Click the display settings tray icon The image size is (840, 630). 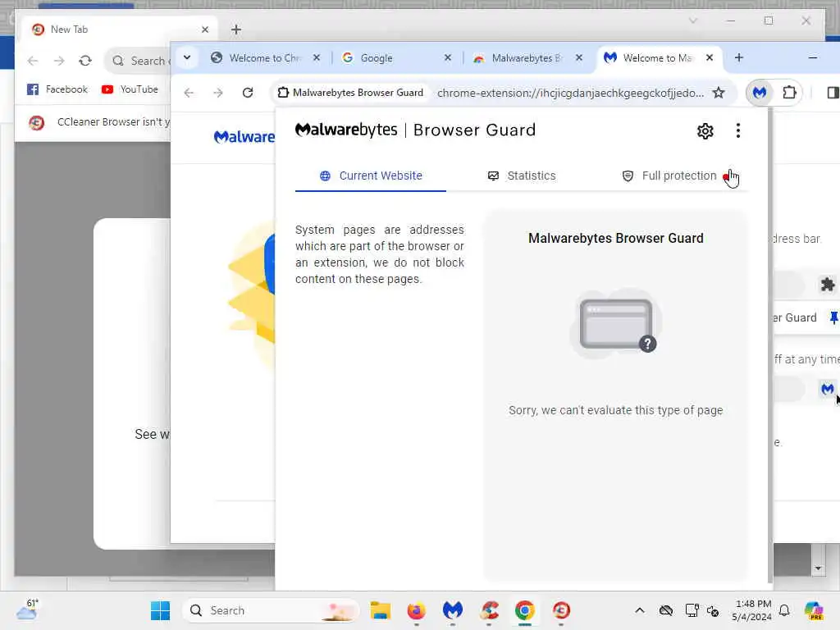692,610
